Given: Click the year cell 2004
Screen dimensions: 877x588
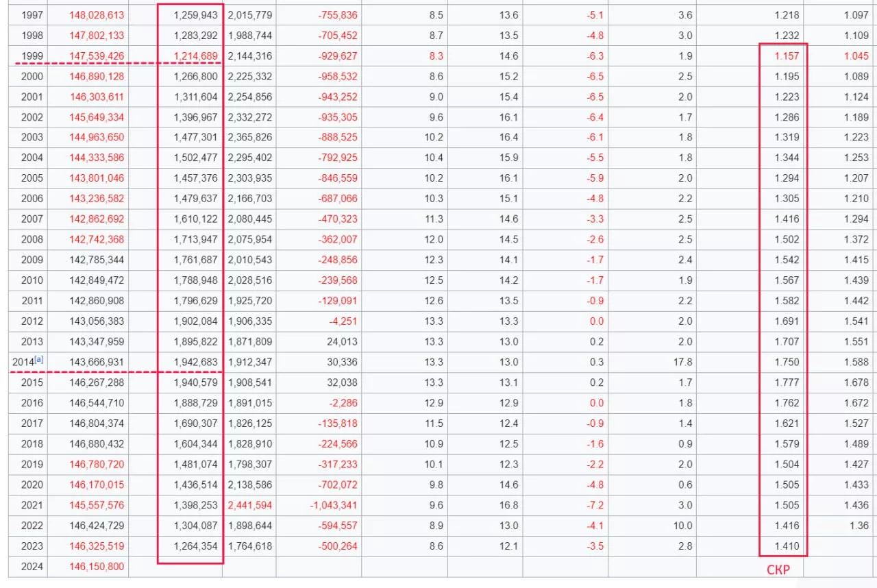Looking at the screenshot, I should pyautogui.click(x=32, y=158).
